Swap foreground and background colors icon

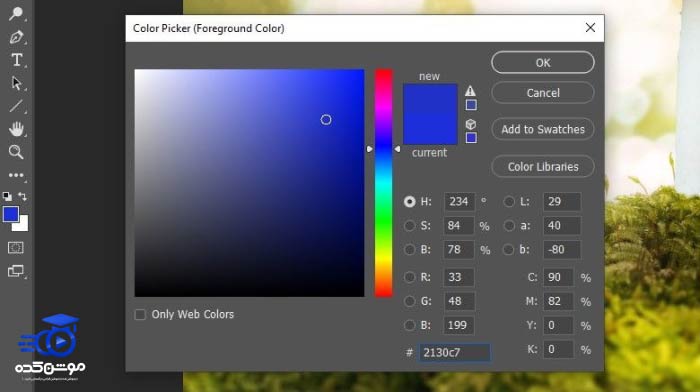click(22, 196)
